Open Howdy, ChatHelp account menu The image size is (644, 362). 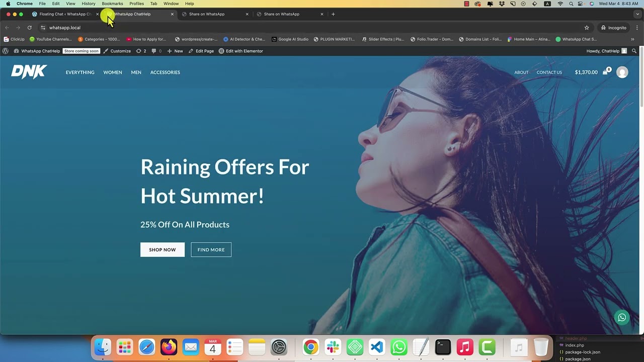click(606, 51)
